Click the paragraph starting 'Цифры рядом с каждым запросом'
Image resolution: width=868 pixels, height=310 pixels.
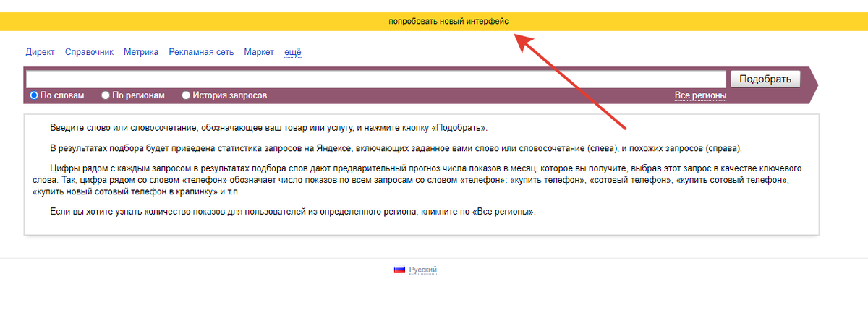click(x=417, y=180)
